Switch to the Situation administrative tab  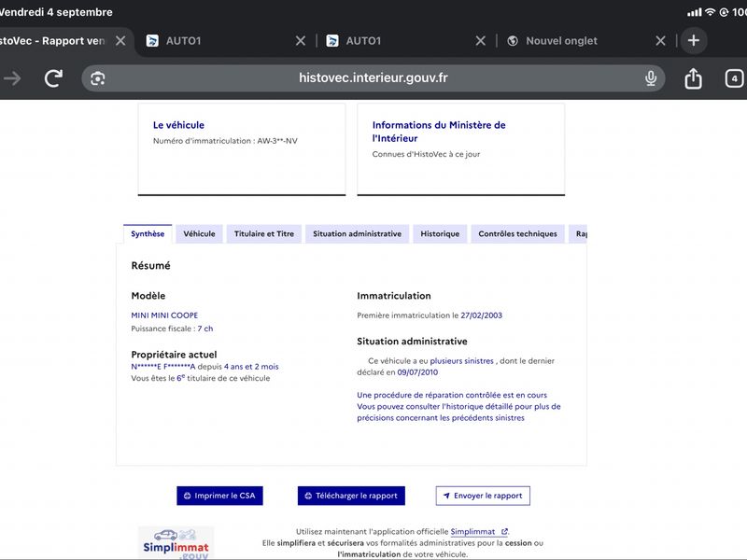click(x=358, y=234)
